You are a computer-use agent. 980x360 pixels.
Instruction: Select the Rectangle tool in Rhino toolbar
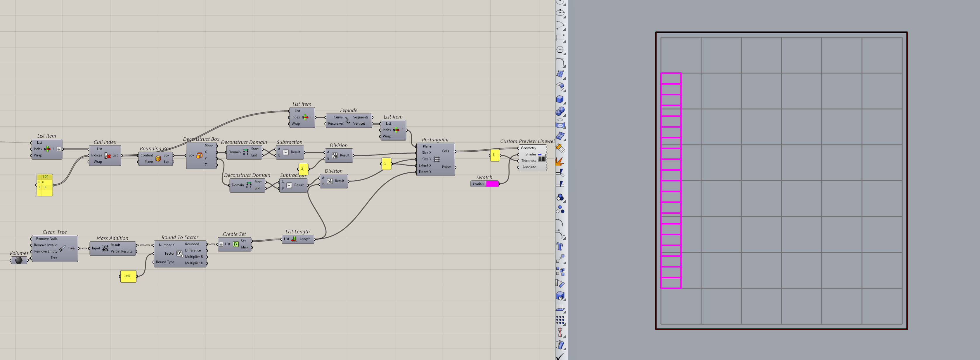[x=560, y=37]
